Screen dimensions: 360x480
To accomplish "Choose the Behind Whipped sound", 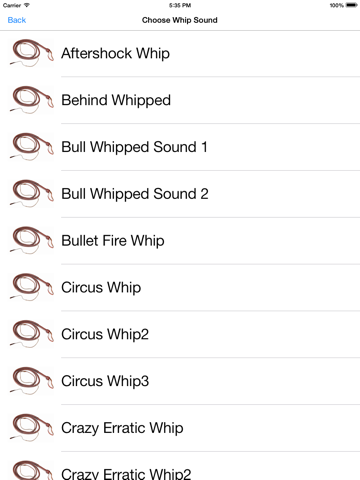I will tap(116, 101).
